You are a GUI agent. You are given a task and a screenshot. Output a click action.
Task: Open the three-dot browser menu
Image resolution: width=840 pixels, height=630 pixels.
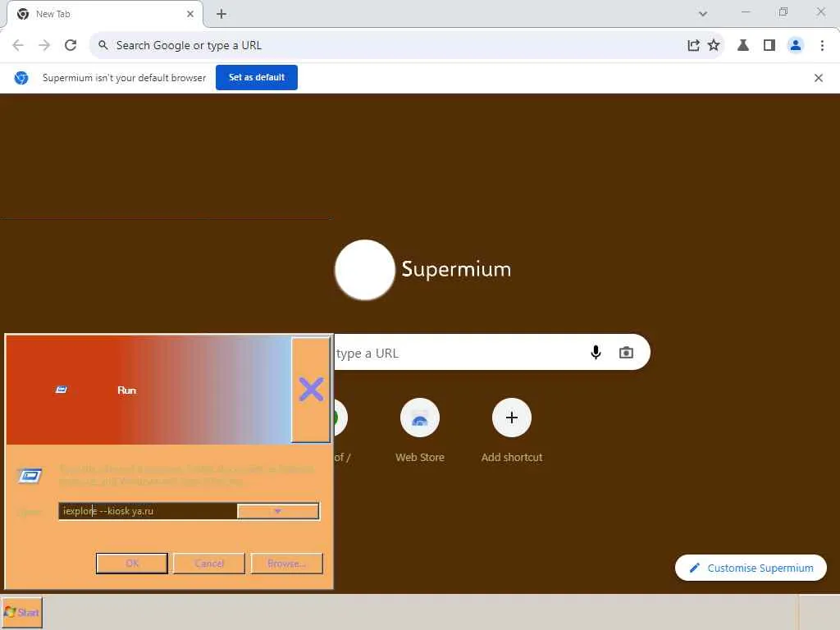point(822,46)
